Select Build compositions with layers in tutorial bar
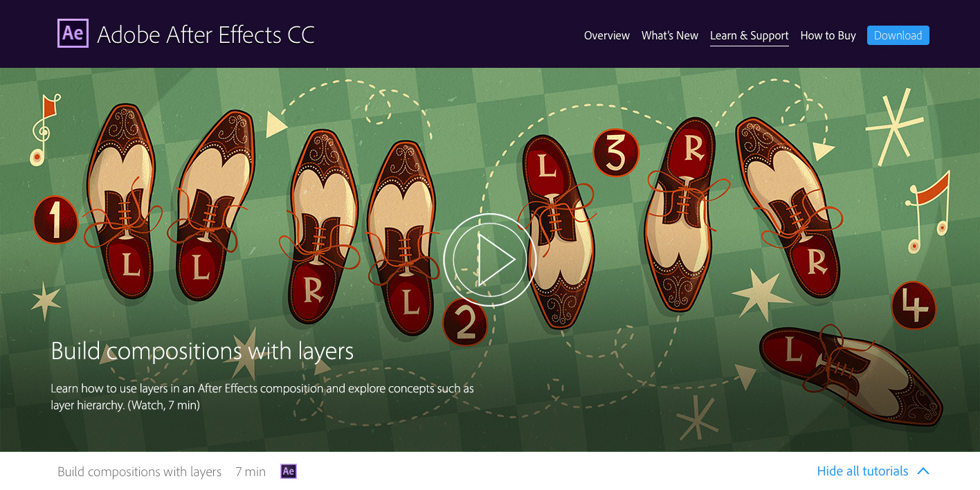The image size is (980, 490). 140,472
